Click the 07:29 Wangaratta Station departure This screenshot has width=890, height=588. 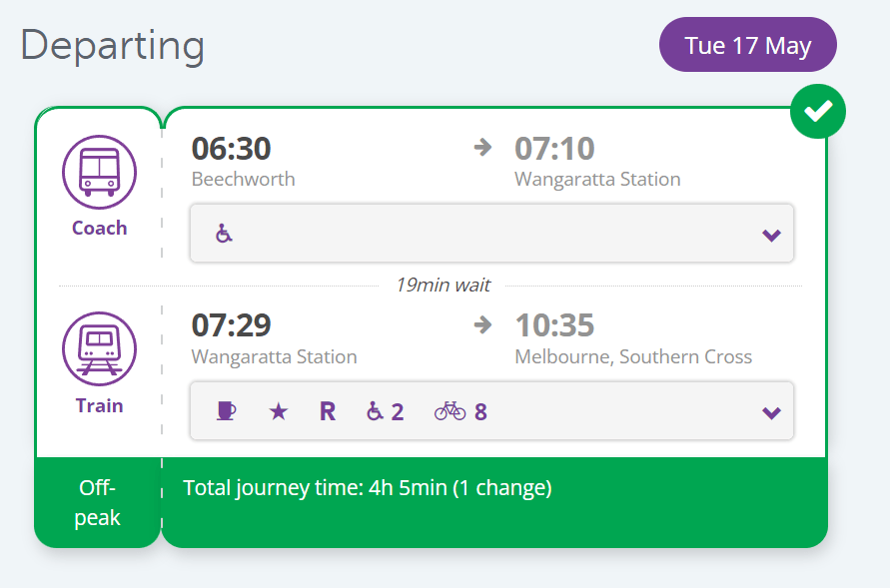coord(231,326)
